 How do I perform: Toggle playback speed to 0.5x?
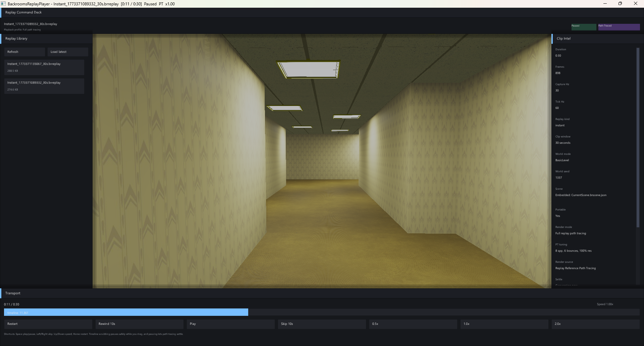[413, 324]
